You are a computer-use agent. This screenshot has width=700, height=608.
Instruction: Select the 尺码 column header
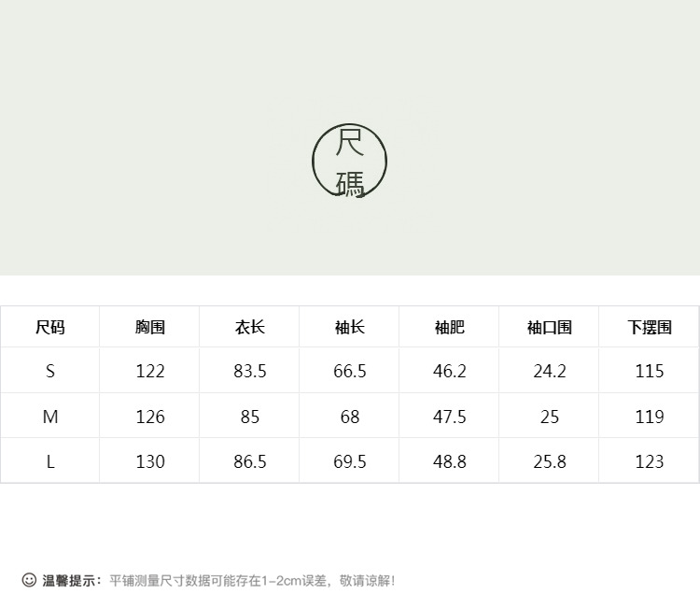coord(50,327)
